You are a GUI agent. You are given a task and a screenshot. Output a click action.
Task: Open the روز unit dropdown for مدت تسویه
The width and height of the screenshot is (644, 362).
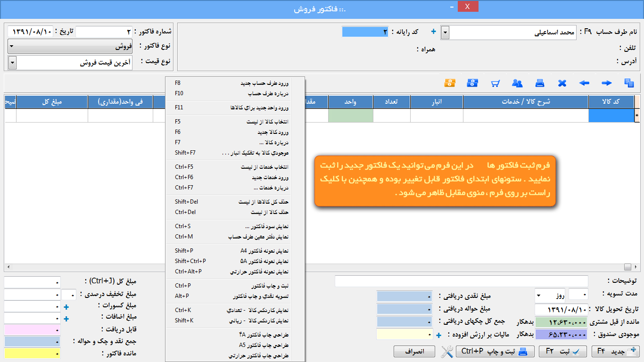[x=539, y=296]
